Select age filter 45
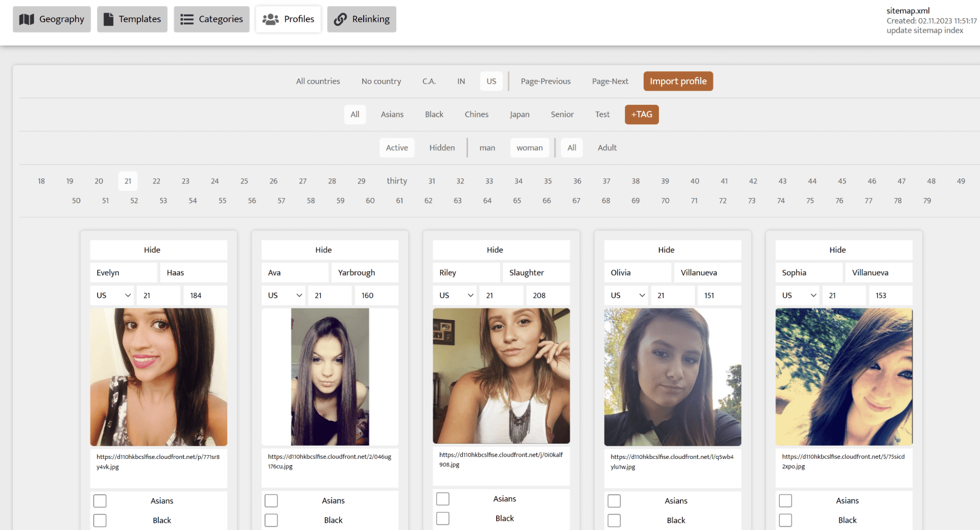980x530 pixels. 842,181
